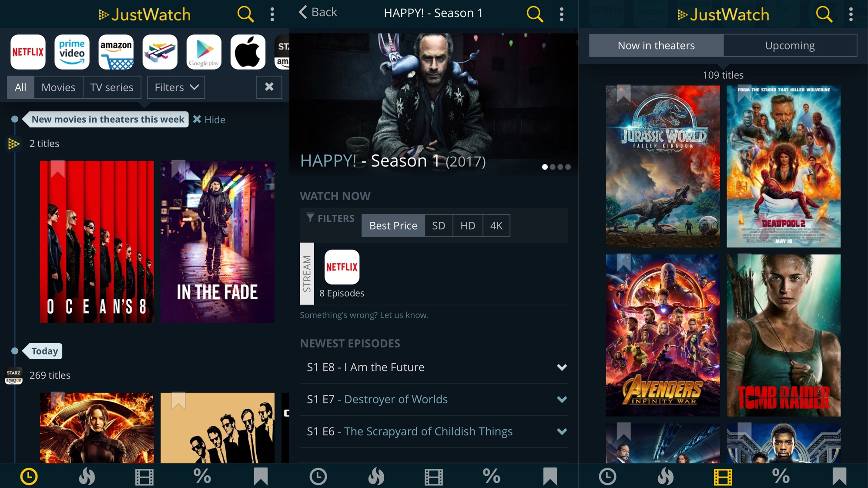Open the three-dot menu in the left JustWatch header
This screenshot has height=488, width=868.
click(x=272, y=14)
